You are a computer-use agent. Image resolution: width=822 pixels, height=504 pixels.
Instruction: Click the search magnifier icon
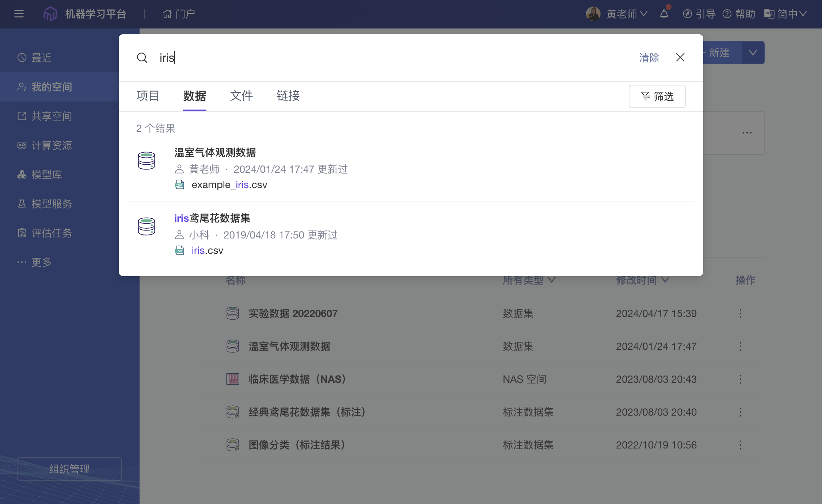pyautogui.click(x=142, y=58)
